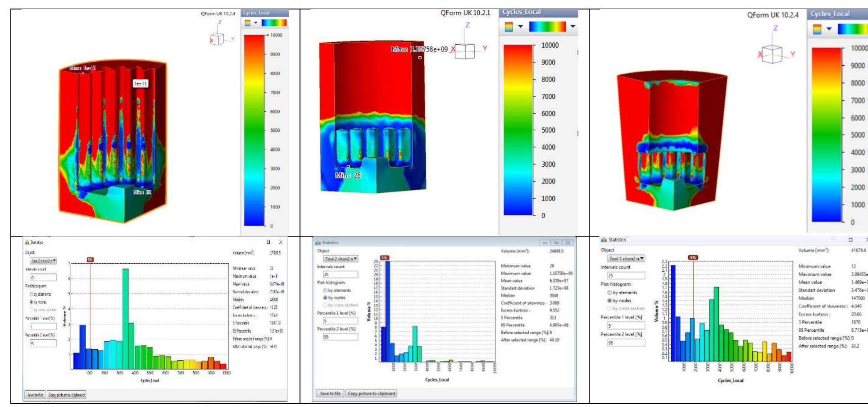Select 'by elements' radio in Statistics with volume 24609.5
The width and height of the screenshot is (868, 407).
pyautogui.click(x=325, y=290)
